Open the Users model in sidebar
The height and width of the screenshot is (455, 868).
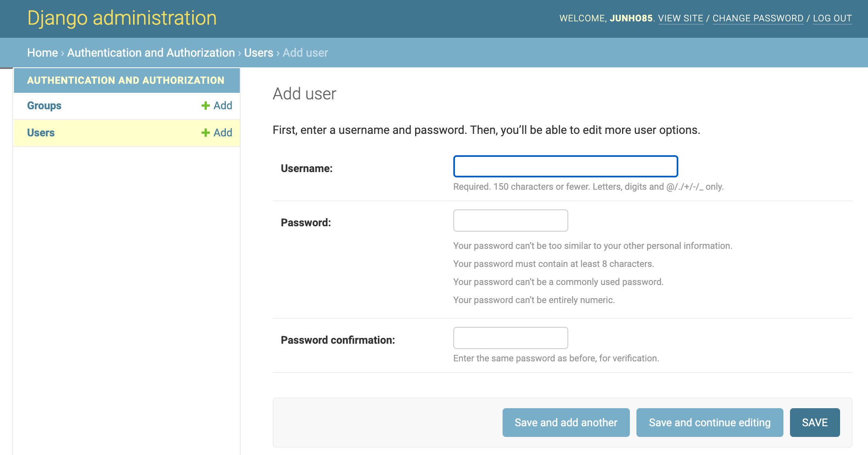(41, 133)
